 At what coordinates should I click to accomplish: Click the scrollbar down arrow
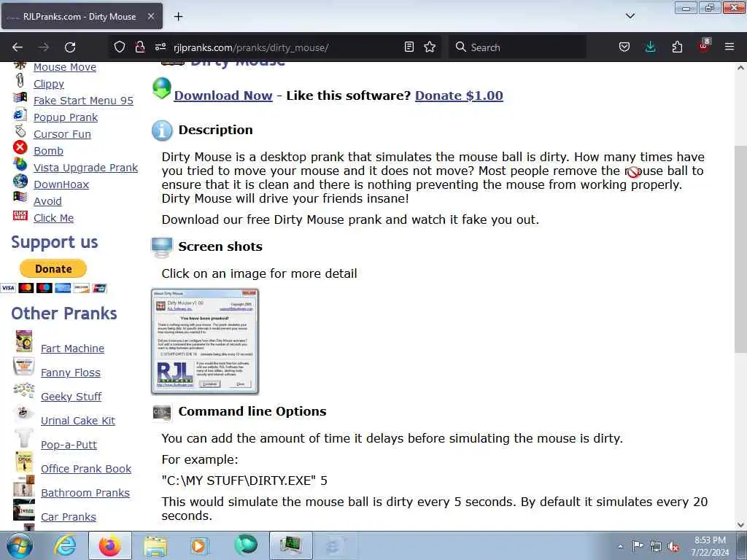(740, 525)
